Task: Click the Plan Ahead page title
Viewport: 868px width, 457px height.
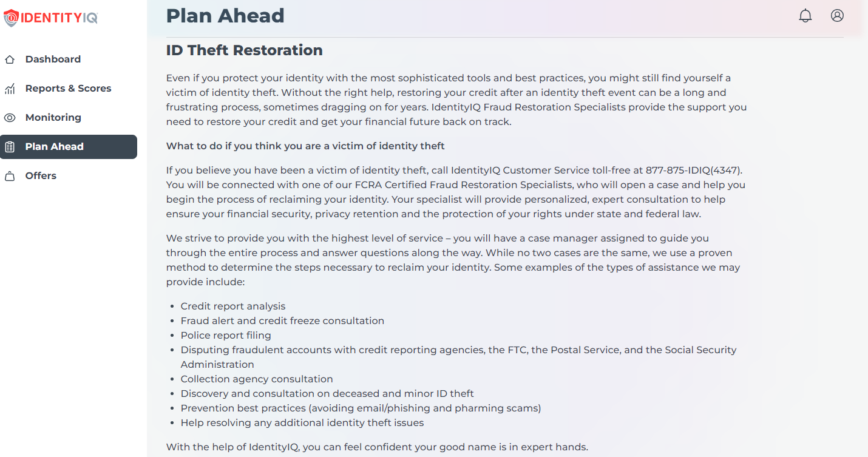Action: [225, 15]
